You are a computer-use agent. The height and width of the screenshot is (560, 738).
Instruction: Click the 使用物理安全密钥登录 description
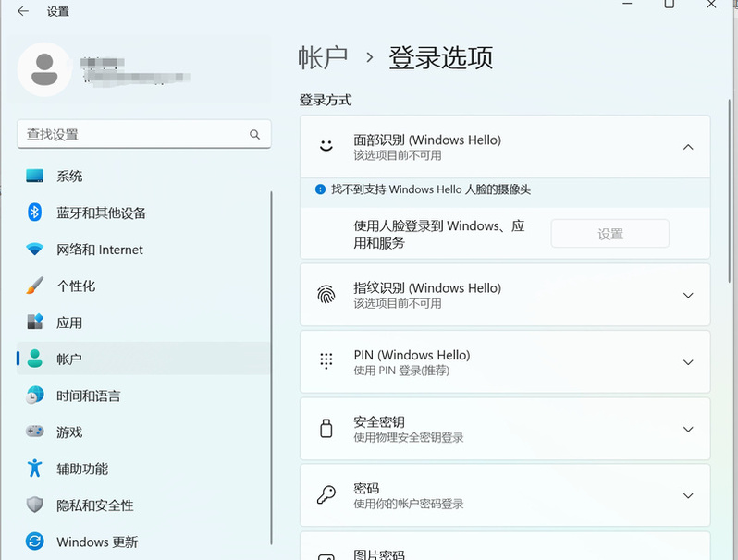point(409,437)
